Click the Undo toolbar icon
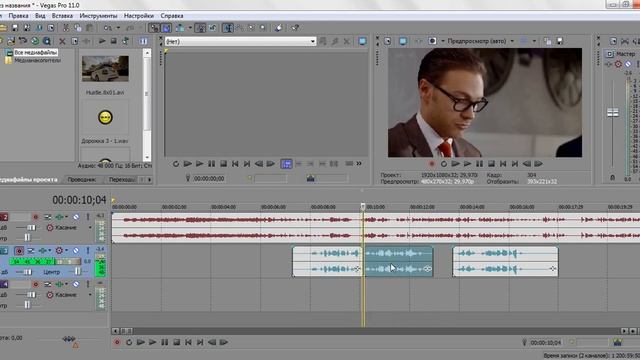640x360 pixels. (108, 28)
